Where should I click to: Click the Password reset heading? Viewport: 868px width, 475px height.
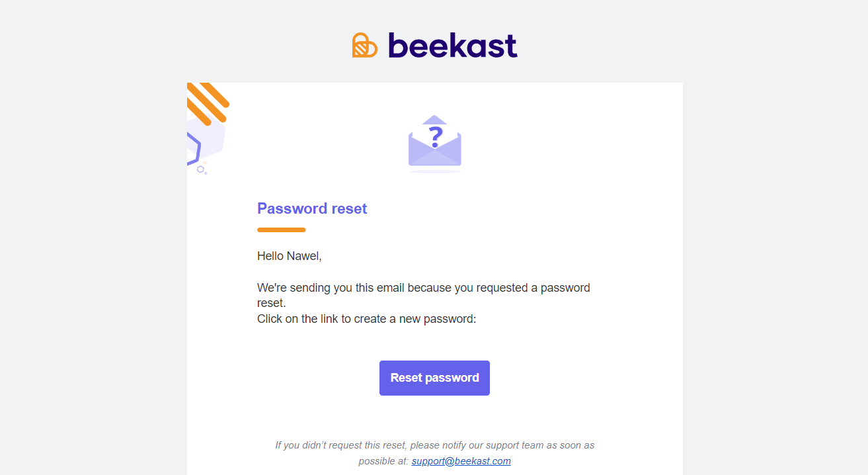tap(312, 208)
